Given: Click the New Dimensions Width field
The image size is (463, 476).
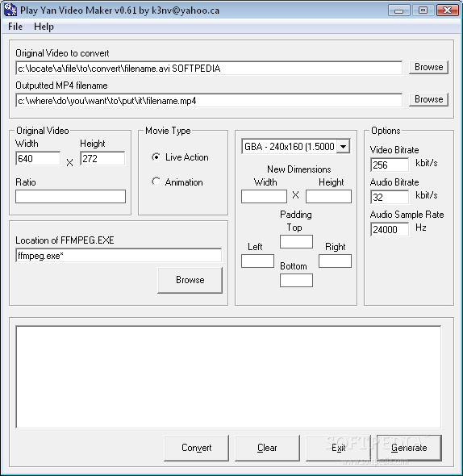Looking at the screenshot, I should tap(264, 196).
